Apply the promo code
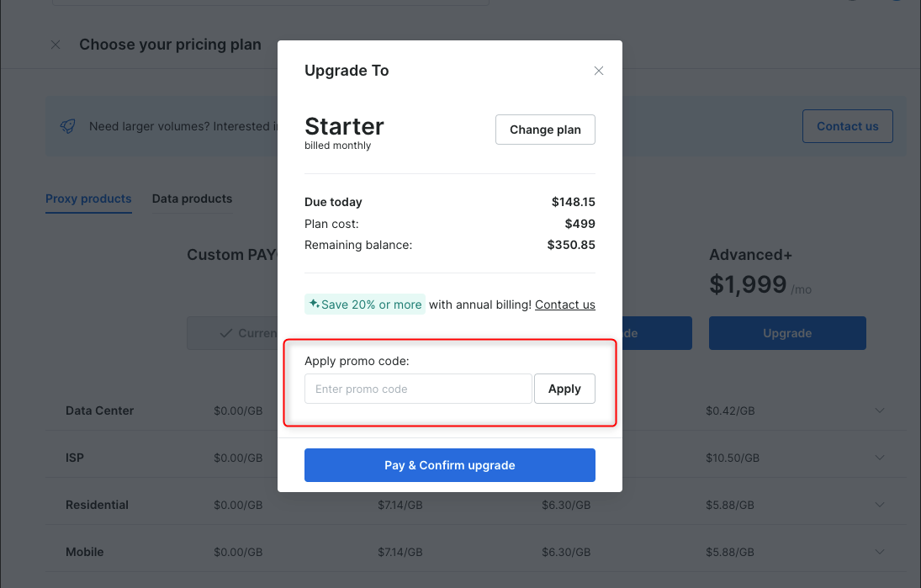This screenshot has width=921, height=588. 564,389
